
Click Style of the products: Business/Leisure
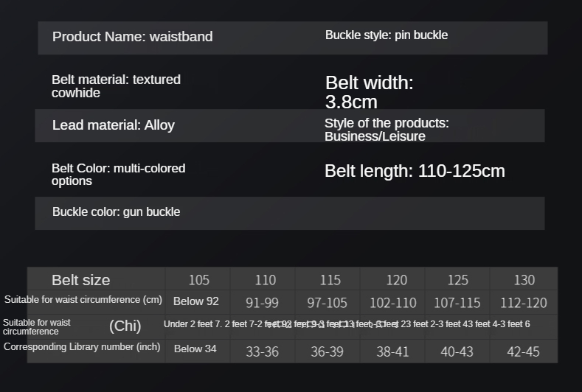[386, 130]
